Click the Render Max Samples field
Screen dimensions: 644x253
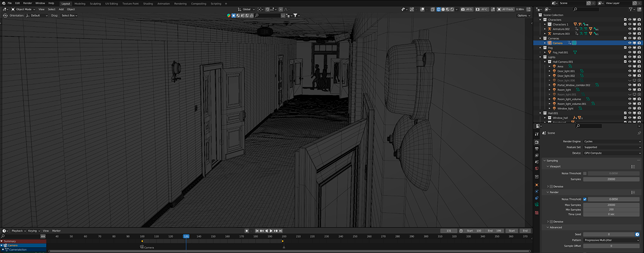point(611,205)
